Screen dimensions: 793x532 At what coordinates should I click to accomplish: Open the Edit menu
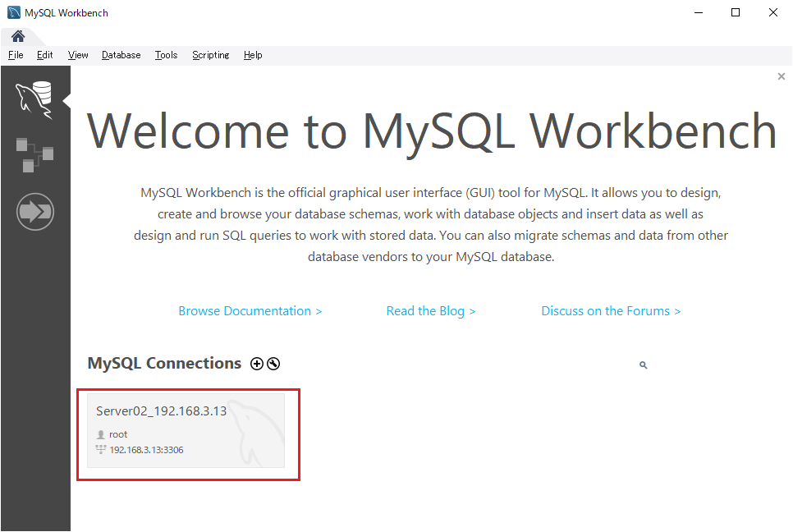(x=44, y=55)
